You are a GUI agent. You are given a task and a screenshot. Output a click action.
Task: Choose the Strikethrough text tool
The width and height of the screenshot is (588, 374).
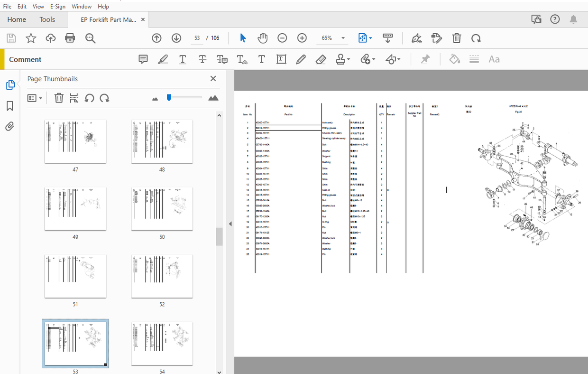(x=202, y=59)
